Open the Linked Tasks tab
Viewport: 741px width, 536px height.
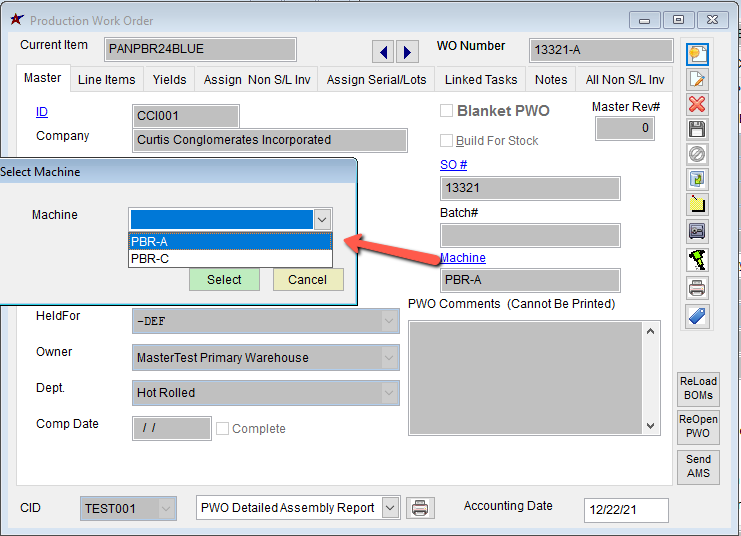click(481, 80)
